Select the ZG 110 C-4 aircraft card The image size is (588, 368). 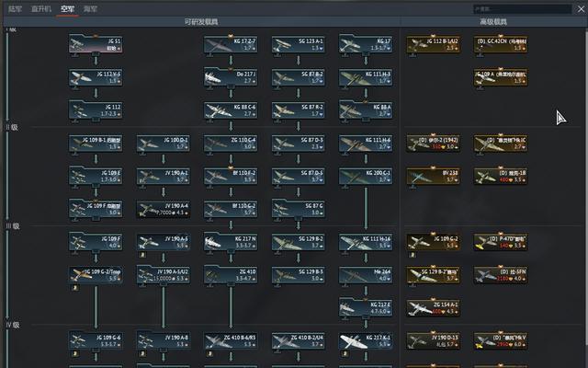tap(231, 144)
